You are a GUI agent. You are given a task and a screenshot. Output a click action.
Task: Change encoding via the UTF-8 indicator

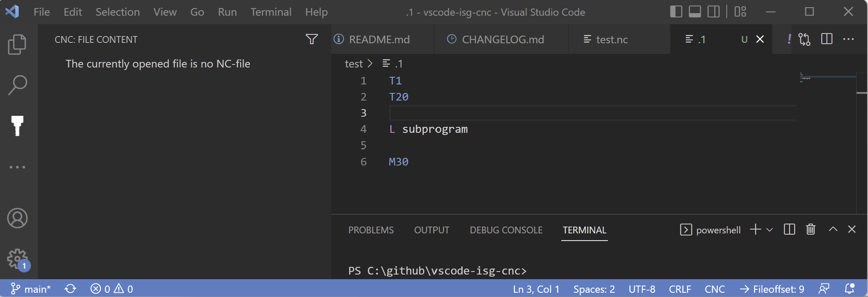coord(641,289)
